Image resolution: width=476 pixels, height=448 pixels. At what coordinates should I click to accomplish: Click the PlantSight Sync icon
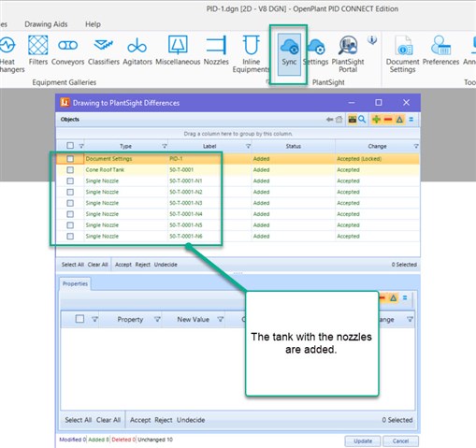[289, 53]
